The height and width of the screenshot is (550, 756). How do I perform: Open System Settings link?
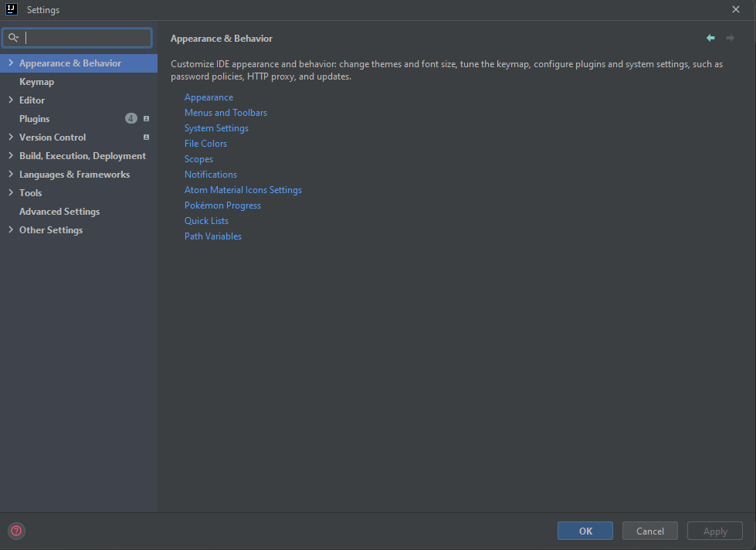coord(216,128)
